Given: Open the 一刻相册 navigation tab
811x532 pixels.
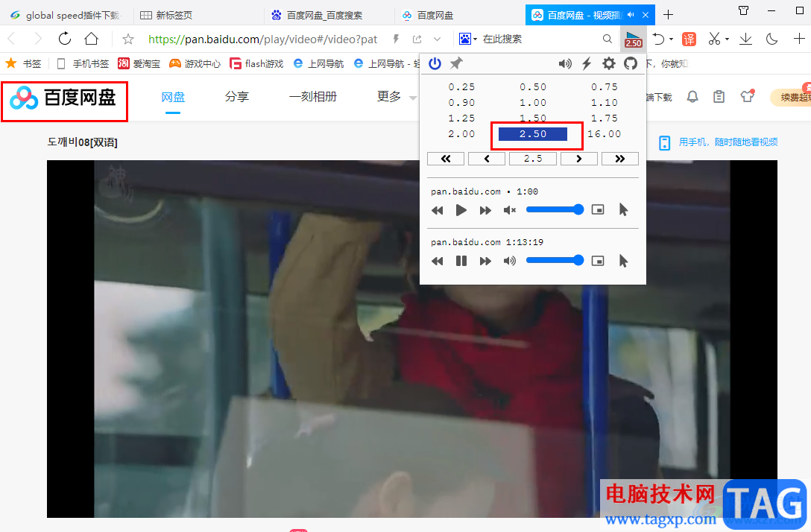Looking at the screenshot, I should 313,97.
